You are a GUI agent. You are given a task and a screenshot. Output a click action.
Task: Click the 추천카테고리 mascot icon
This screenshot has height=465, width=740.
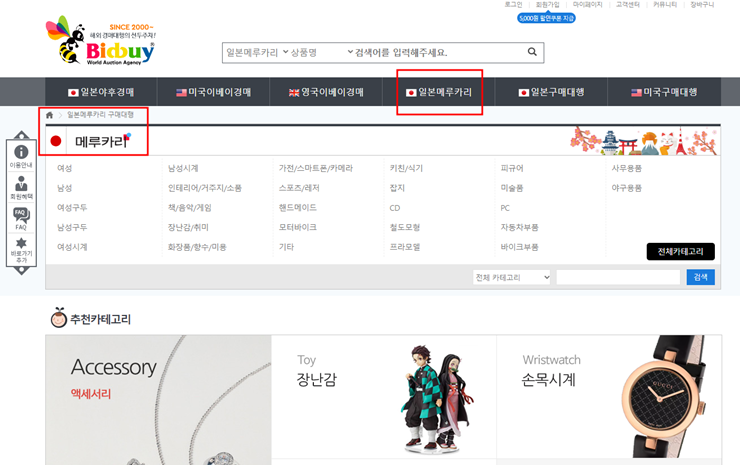pyautogui.click(x=59, y=318)
